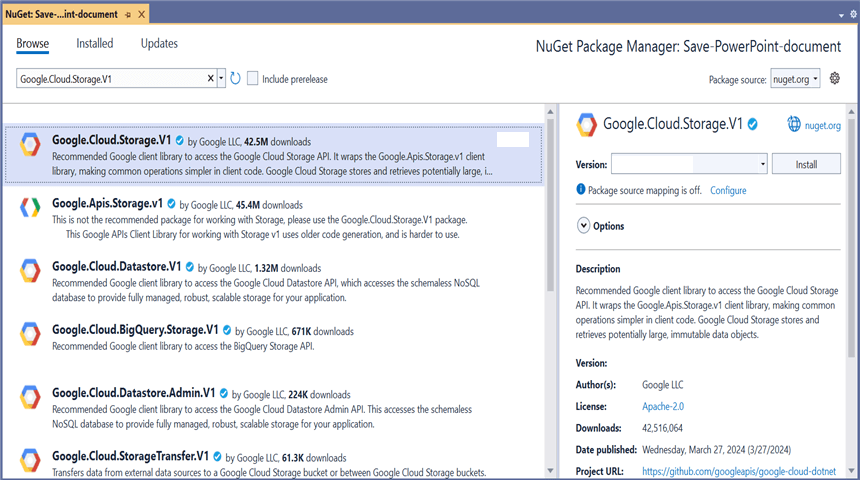Switch to the Browse tab
Screen dimensions: 860x480
point(32,43)
